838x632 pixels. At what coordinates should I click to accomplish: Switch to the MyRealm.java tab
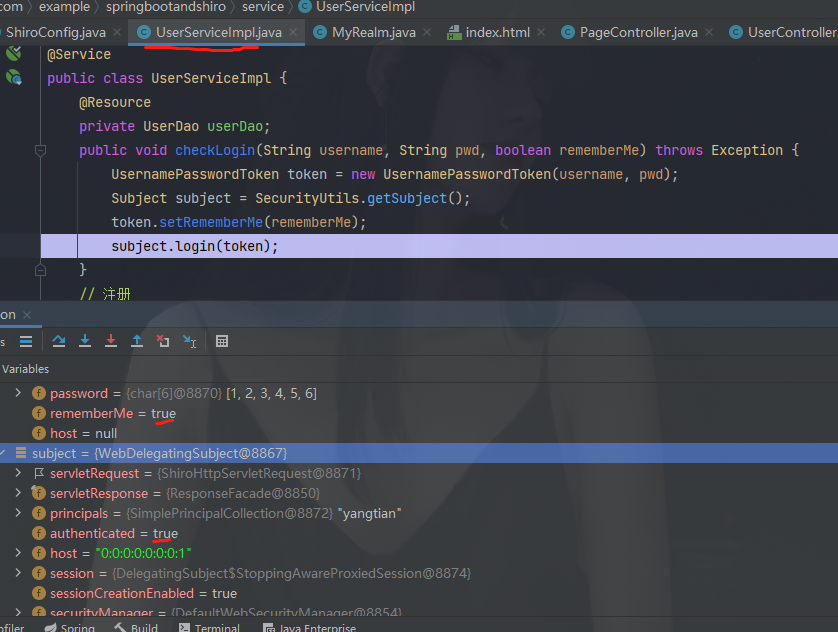click(x=363, y=32)
